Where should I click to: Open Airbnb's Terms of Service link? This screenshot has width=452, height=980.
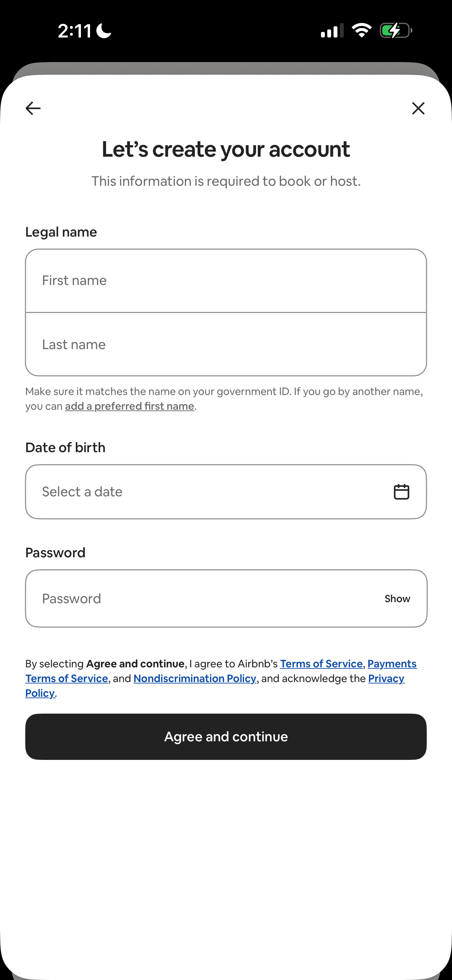click(x=321, y=664)
